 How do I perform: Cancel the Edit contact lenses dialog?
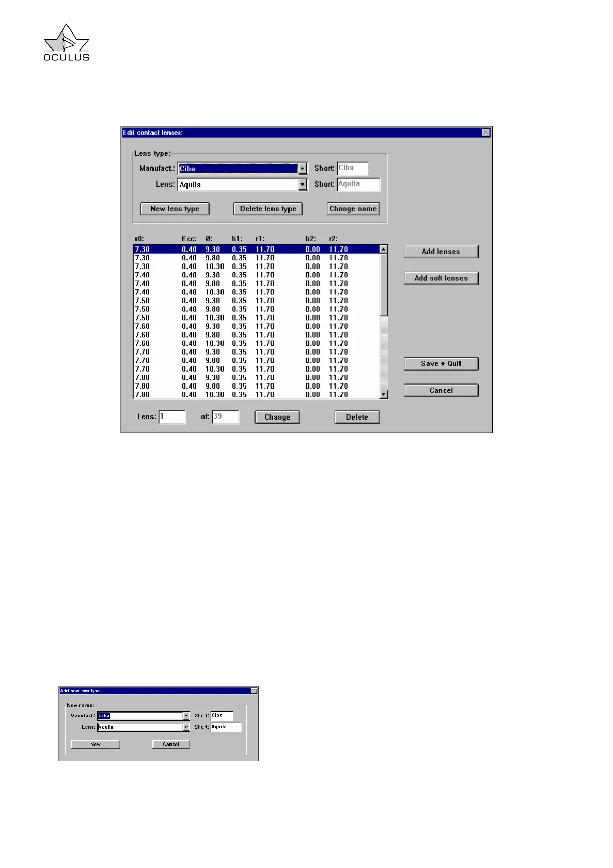point(441,391)
